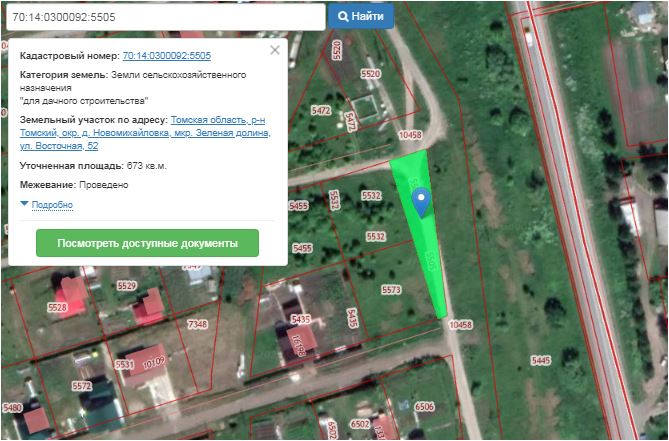
Task: Select parcel 5528 with red roof
Action: (58, 308)
